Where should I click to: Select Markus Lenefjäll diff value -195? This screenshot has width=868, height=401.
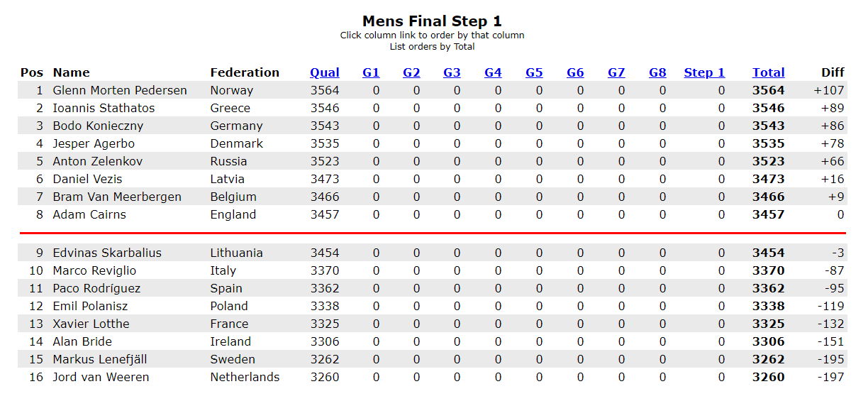point(830,359)
